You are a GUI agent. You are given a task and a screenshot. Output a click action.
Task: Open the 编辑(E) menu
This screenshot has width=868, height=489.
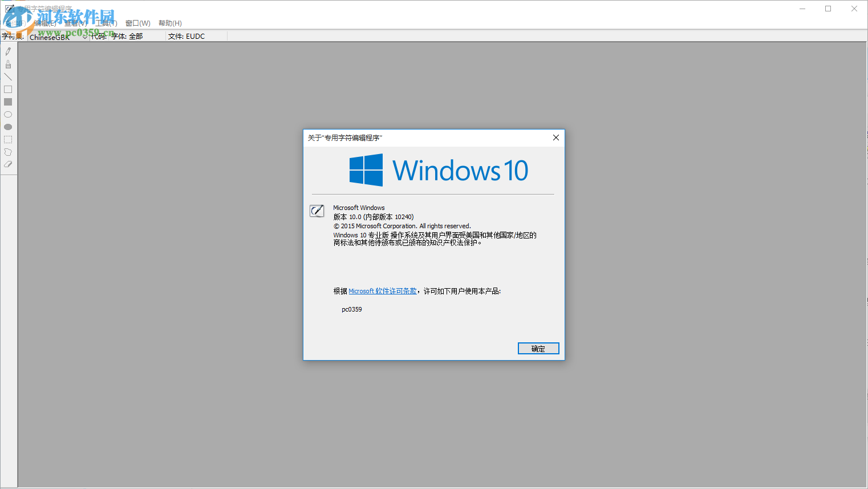click(x=45, y=23)
